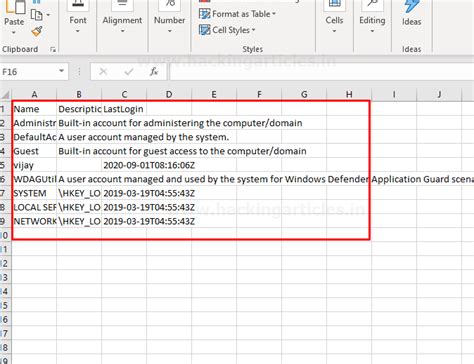Click inside the formula bar input
The width and height of the screenshot is (474, 364).
click(322, 72)
